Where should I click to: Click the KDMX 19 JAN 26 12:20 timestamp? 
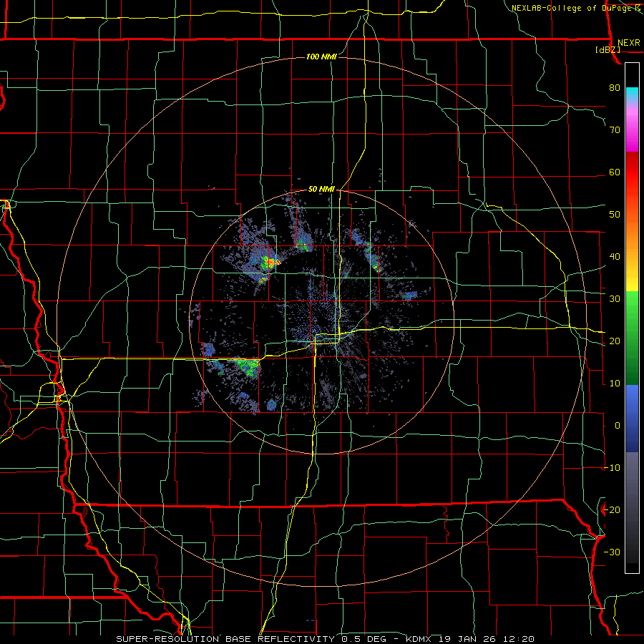(x=470, y=639)
